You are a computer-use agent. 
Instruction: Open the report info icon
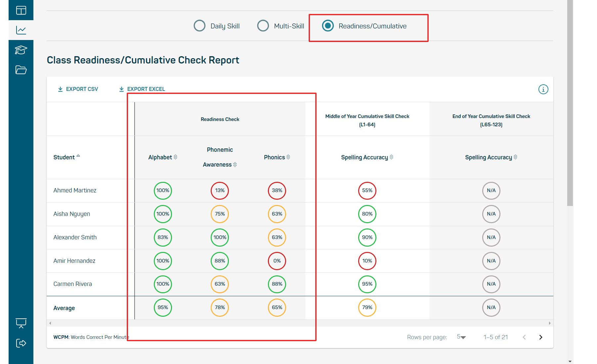[543, 89]
